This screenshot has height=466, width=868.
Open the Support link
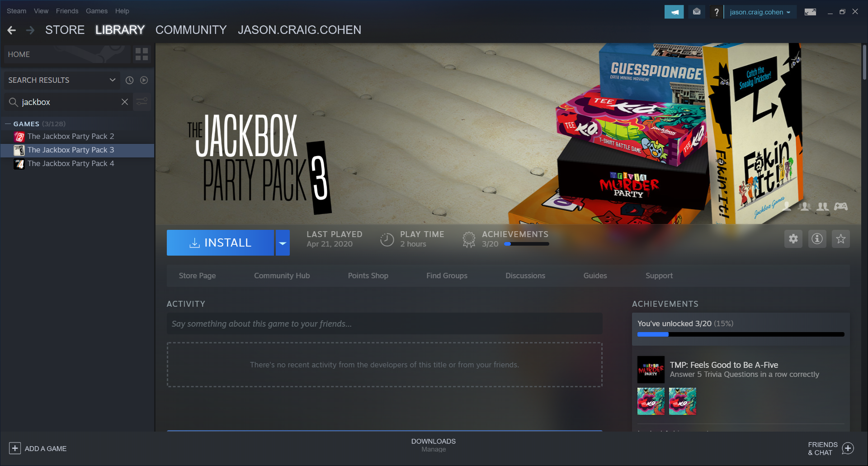click(x=659, y=276)
